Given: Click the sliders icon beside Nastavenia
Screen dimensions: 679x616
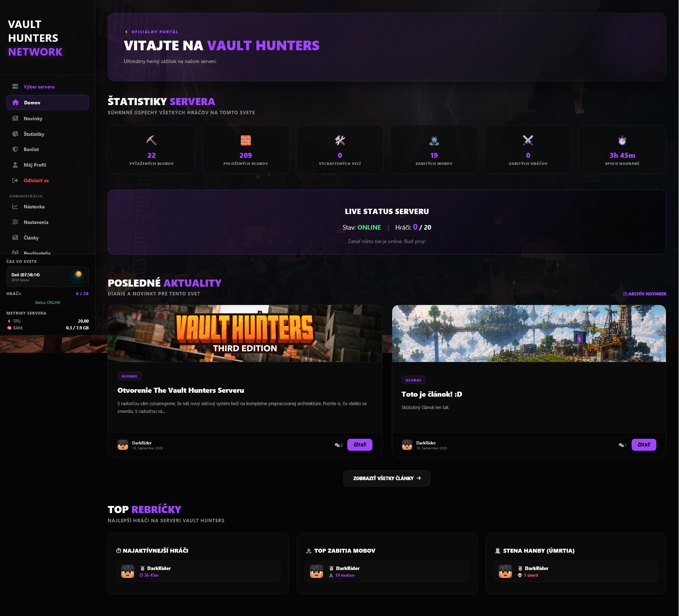Looking at the screenshot, I should [15, 222].
